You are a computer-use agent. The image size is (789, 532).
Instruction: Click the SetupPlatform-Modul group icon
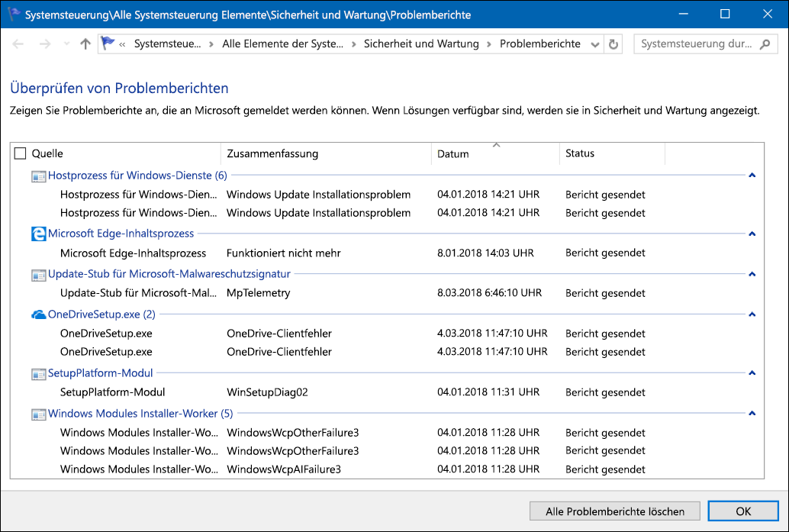[x=38, y=374]
